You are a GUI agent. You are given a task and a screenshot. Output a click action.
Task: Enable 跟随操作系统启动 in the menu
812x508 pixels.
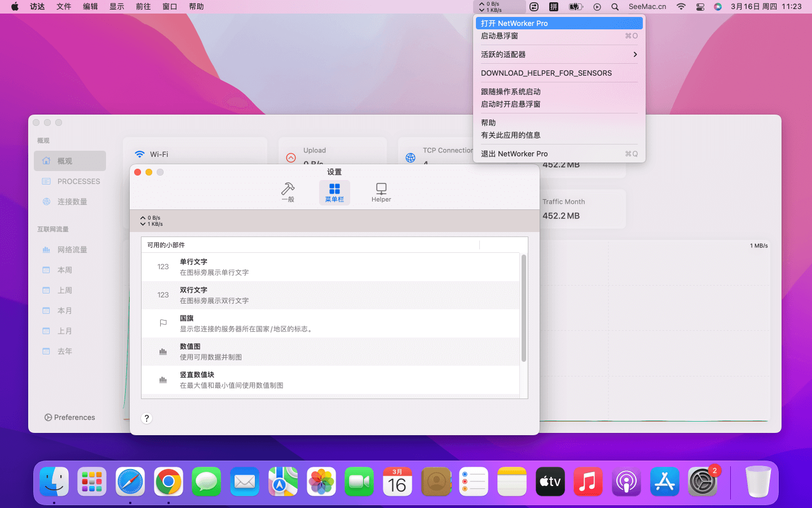510,91
